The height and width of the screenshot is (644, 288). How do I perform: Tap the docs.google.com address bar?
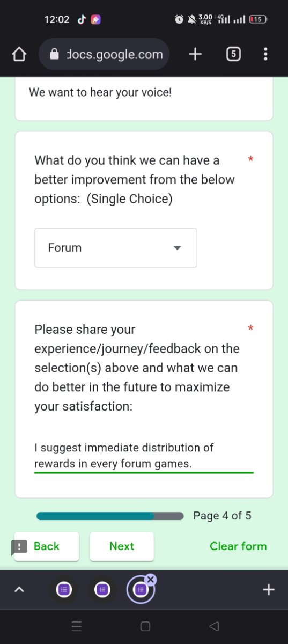tap(105, 54)
